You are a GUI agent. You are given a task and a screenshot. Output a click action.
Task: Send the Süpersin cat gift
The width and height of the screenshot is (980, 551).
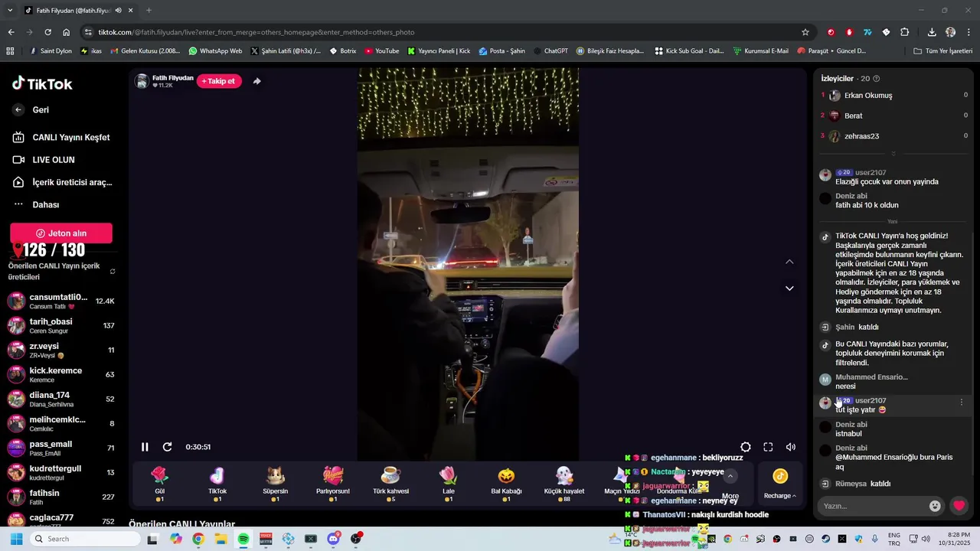(x=275, y=484)
